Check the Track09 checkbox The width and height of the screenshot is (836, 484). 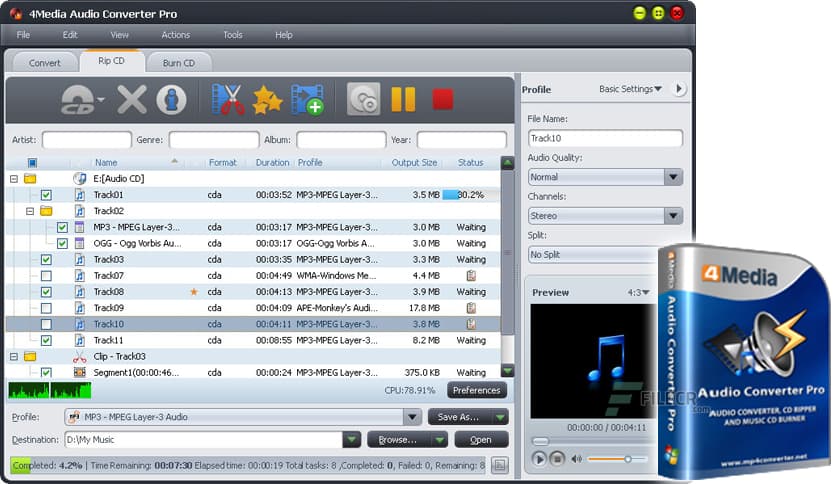tap(46, 308)
